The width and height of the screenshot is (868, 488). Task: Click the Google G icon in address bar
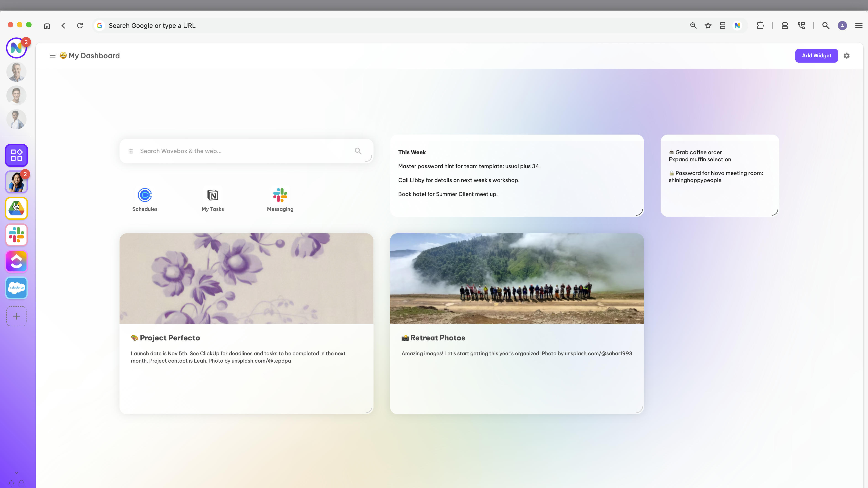(99, 26)
